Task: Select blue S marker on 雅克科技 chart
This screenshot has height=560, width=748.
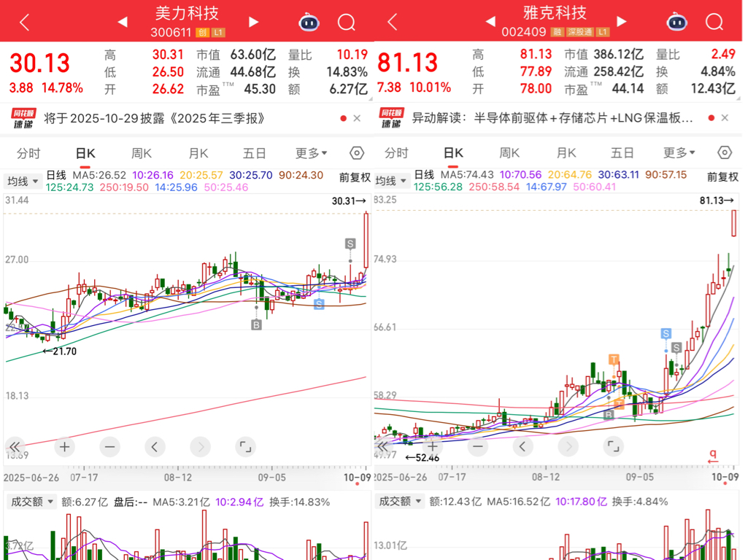Action: pos(666,334)
